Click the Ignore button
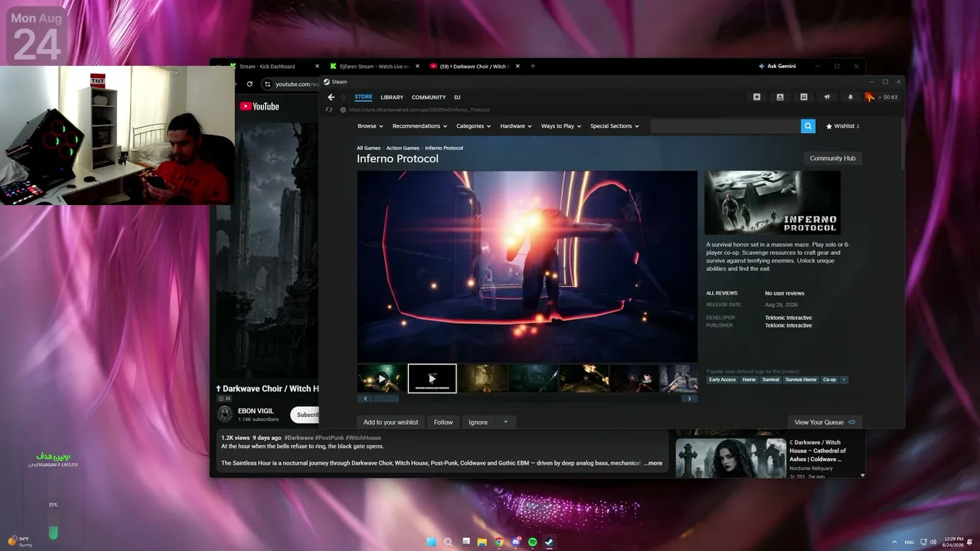This screenshot has height=551, width=980. click(478, 422)
